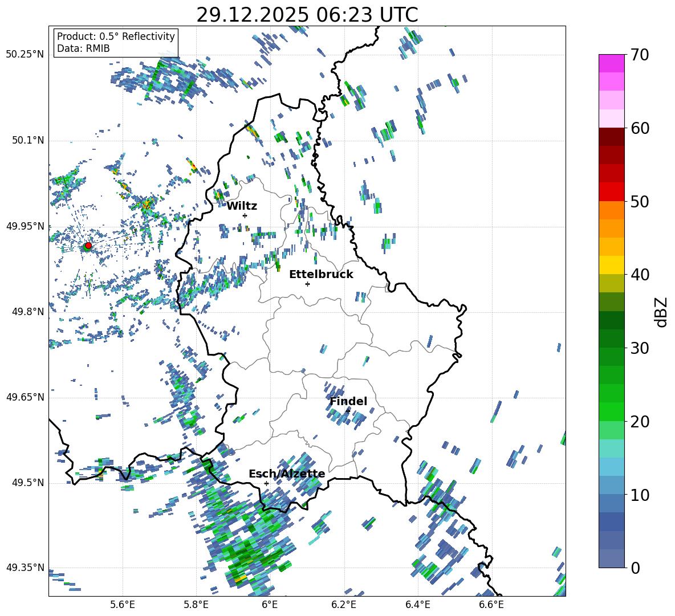Click the yellow 40 dBZ colorbar segment
The width and height of the screenshot is (675, 616).
click(611, 265)
